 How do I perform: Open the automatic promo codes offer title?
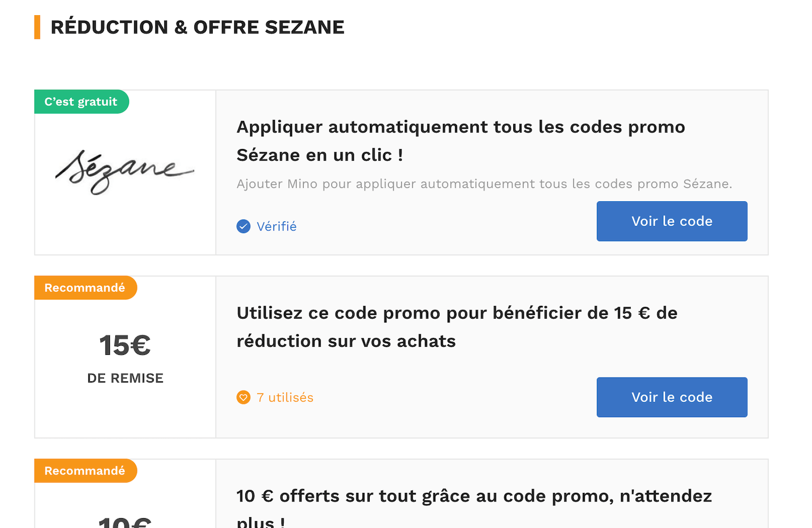(x=460, y=141)
